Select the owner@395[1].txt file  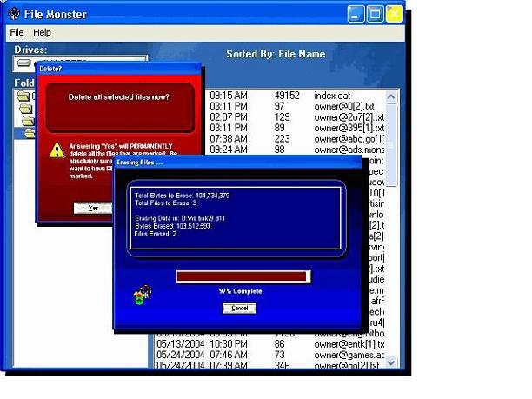click(x=349, y=129)
